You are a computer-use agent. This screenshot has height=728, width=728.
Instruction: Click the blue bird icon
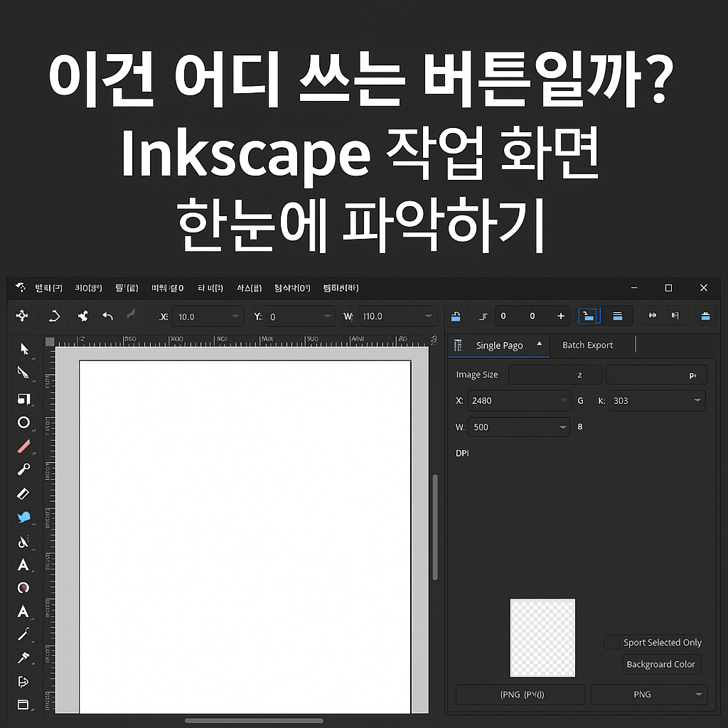(x=23, y=518)
